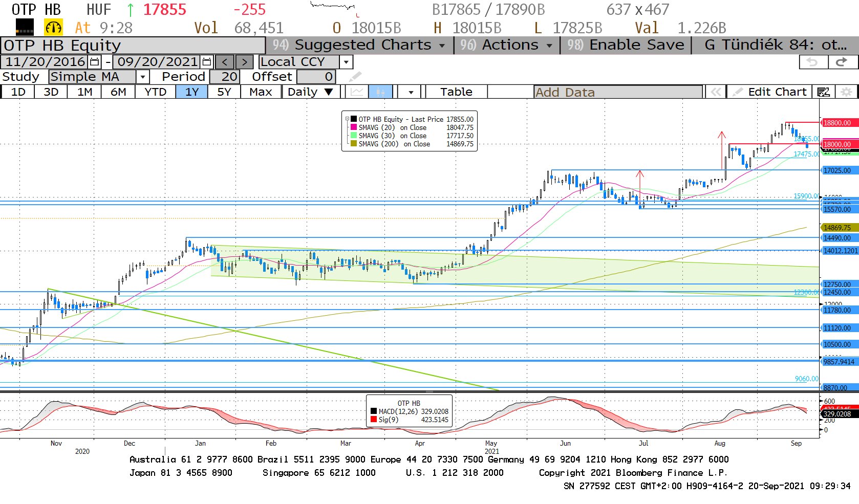Select the 1D range tab
The height and width of the screenshot is (504, 859).
pos(18,92)
